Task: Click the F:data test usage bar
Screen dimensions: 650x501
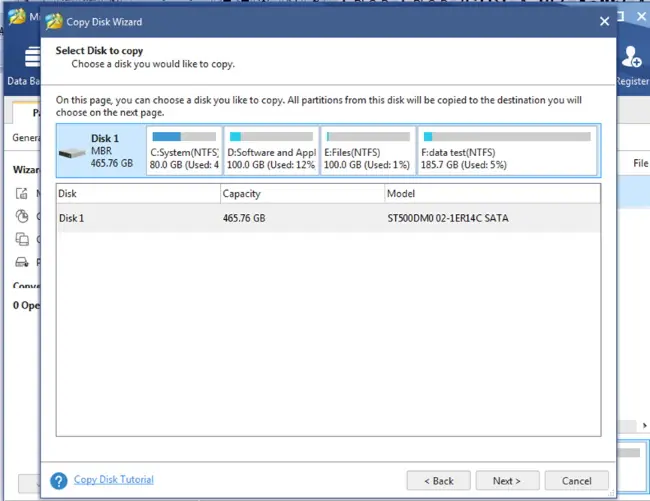Action: pyautogui.click(x=507, y=136)
